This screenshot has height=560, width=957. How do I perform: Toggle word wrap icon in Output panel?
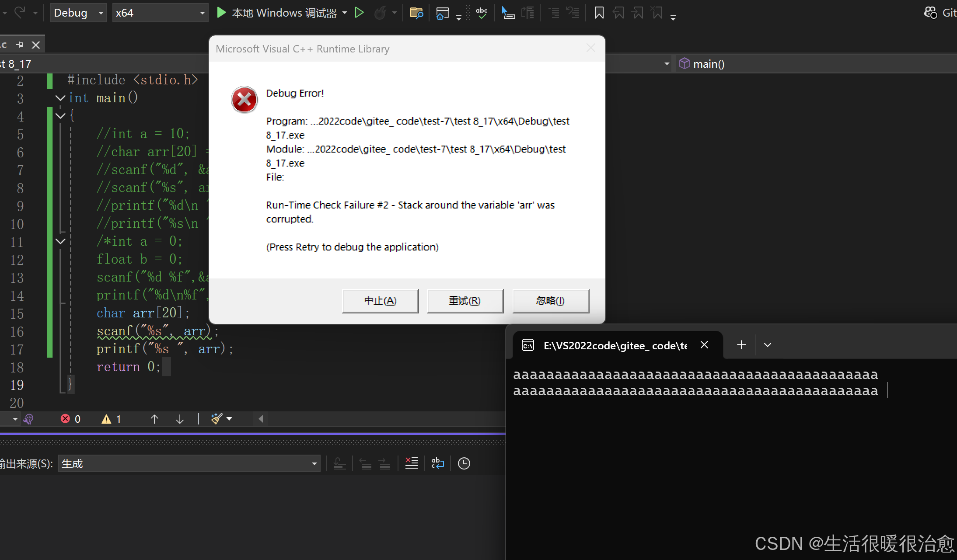click(437, 463)
